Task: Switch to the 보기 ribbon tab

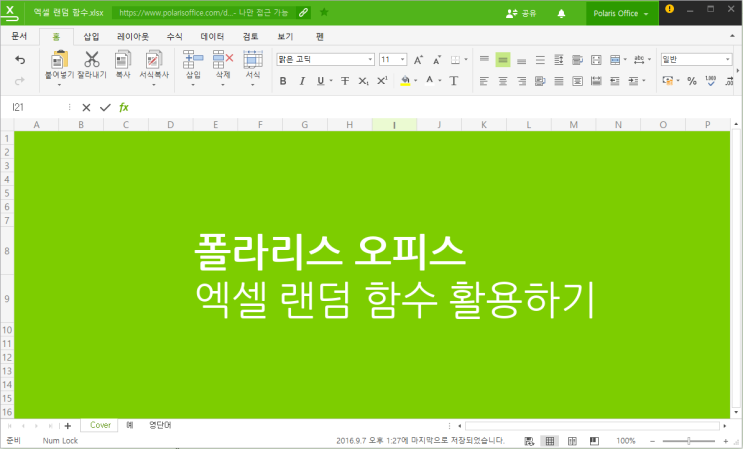Action: (x=285, y=36)
